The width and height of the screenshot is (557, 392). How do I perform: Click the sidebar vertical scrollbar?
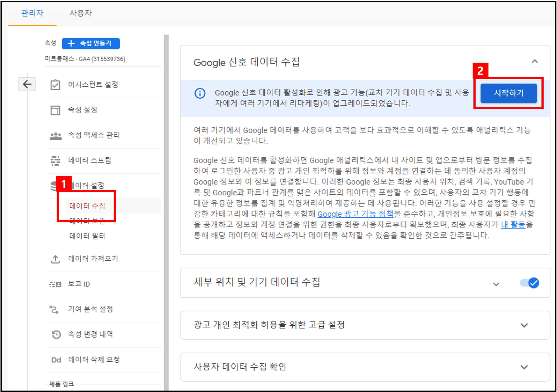(x=166, y=213)
